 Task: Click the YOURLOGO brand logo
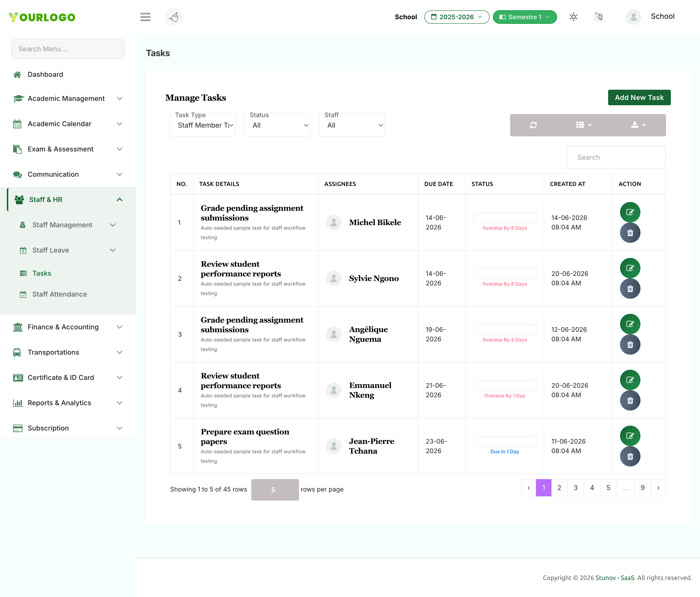tap(42, 17)
